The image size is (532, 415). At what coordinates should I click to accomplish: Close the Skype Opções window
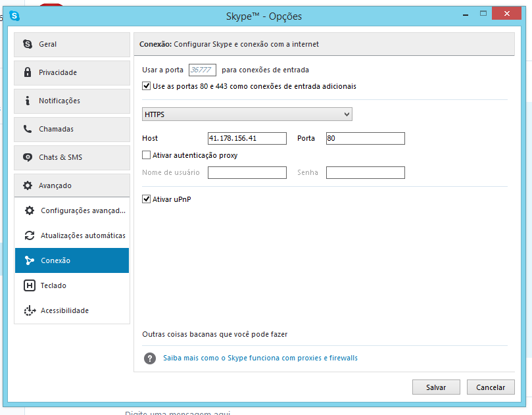(x=507, y=14)
